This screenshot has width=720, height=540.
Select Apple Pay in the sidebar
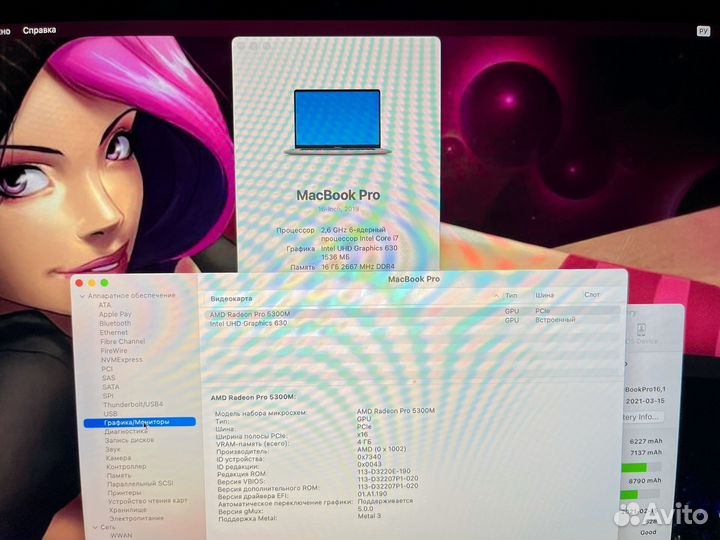[x=115, y=314]
